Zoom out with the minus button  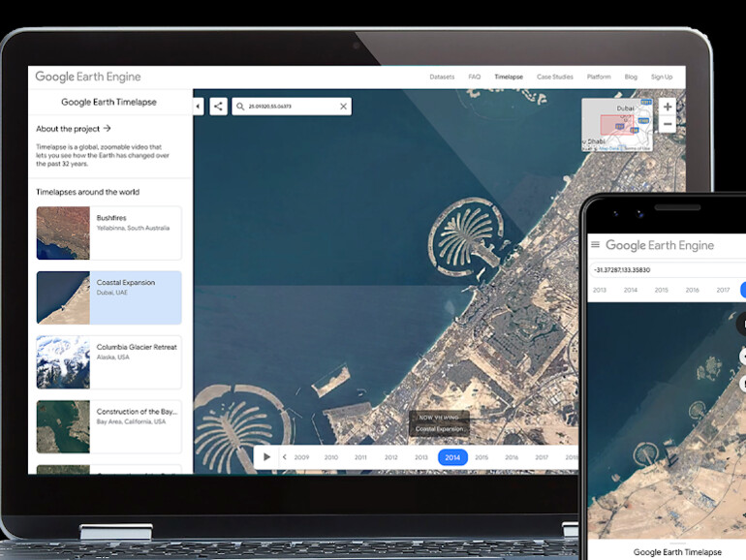click(x=668, y=124)
